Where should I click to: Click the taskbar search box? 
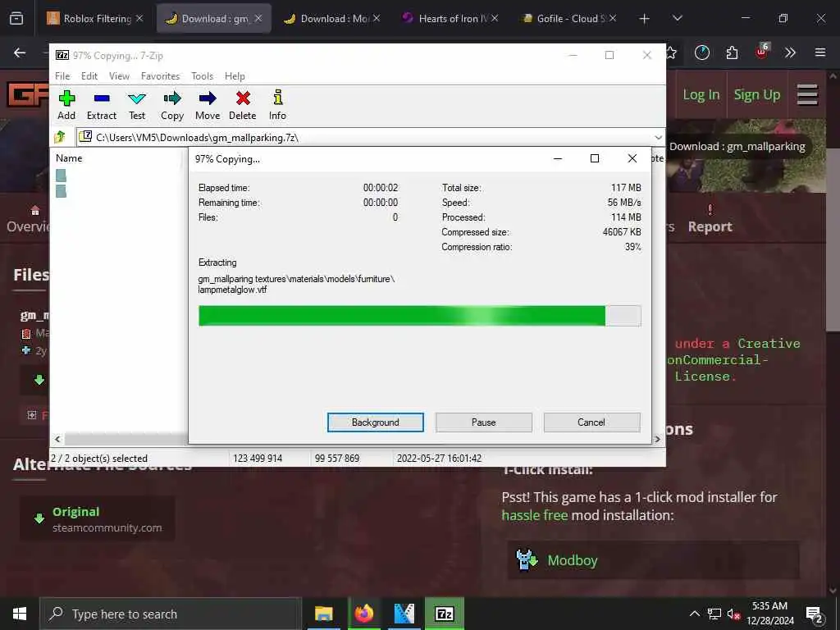point(171,614)
